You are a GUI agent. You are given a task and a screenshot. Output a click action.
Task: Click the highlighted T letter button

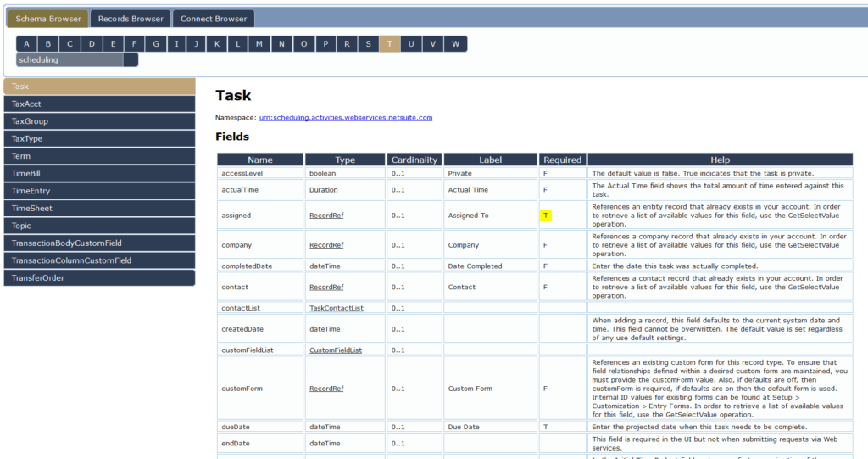point(390,44)
